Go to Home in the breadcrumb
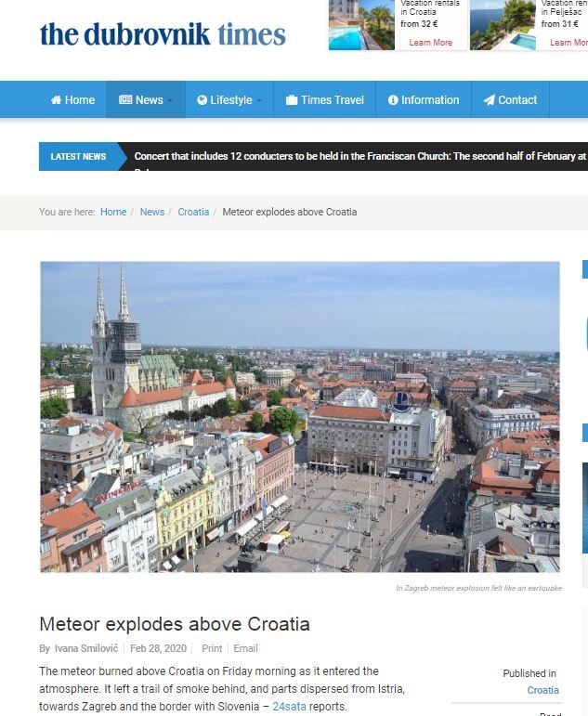Screen dimensions: 588x716 click(x=113, y=212)
